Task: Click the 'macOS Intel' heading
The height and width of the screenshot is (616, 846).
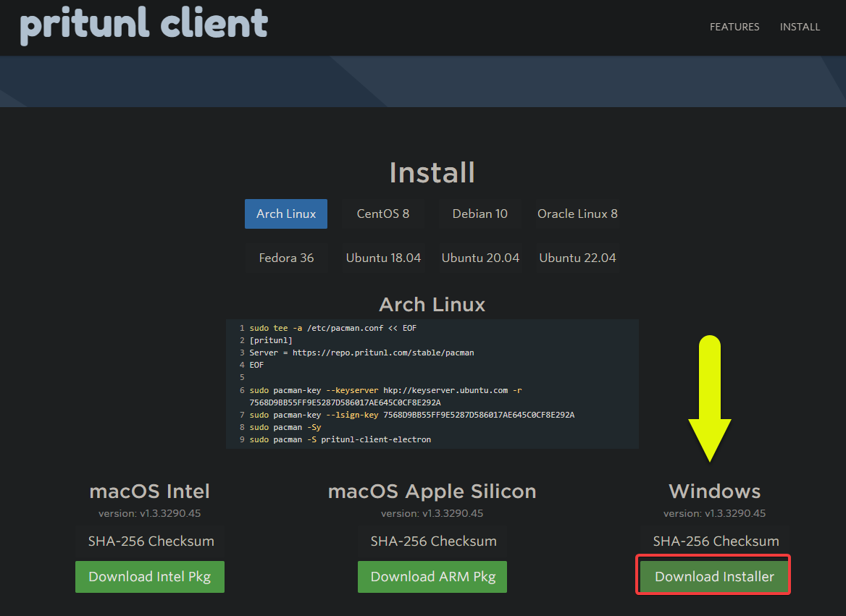Action: (x=149, y=491)
